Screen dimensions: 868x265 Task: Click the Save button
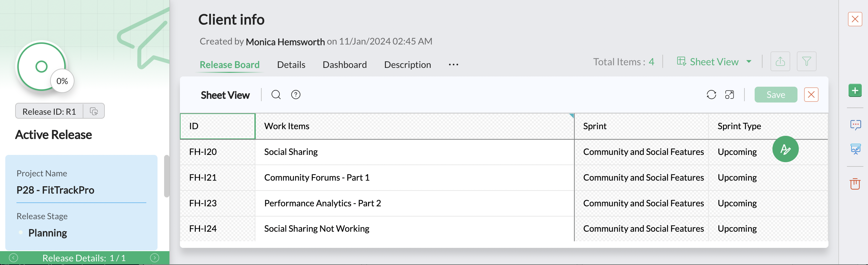point(775,95)
